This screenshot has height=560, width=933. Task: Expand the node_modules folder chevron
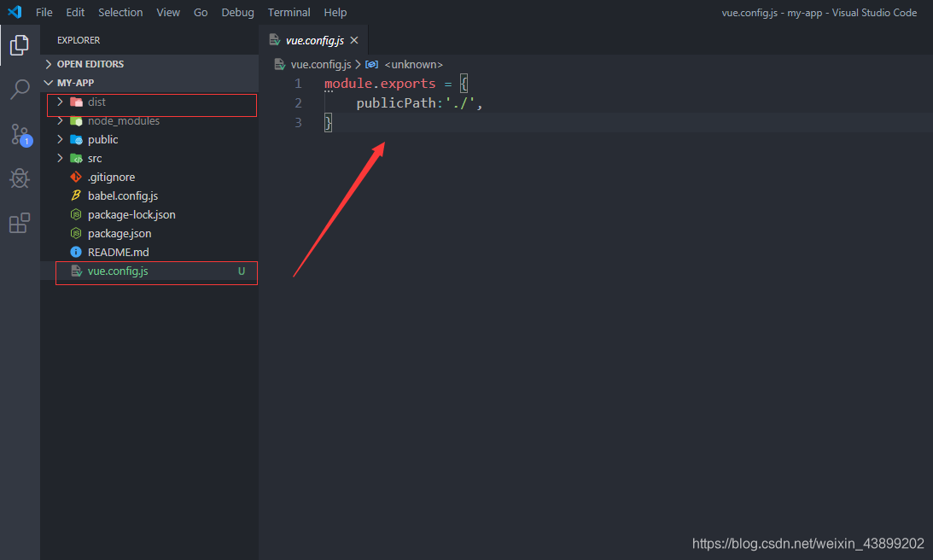60,121
